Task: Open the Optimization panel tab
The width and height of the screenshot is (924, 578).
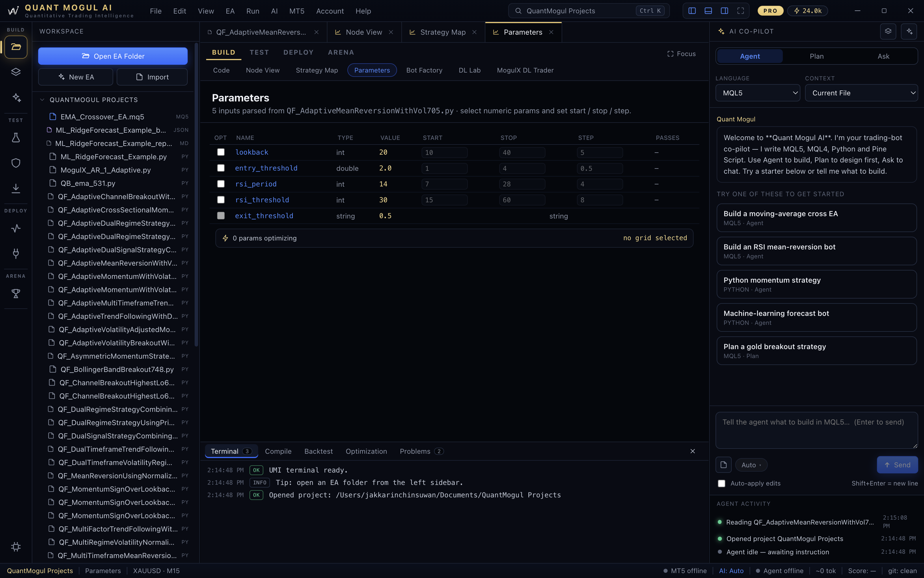Action: pyautogui.click(x=366, y=451)
